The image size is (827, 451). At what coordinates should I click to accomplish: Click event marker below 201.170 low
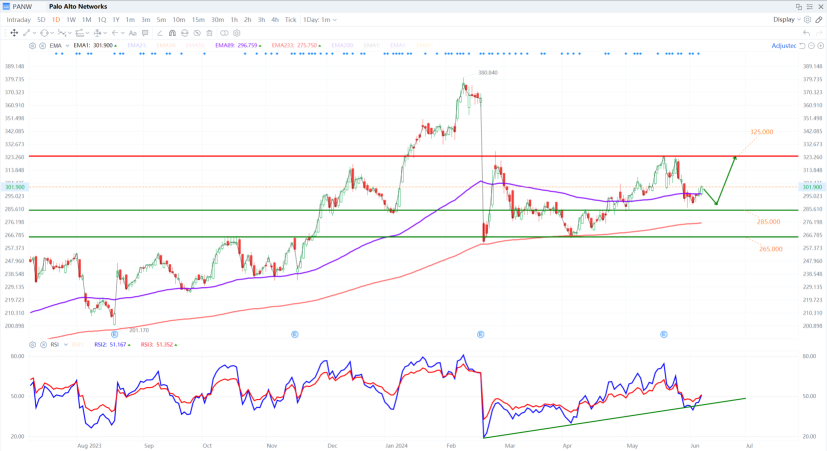[114, 334]
